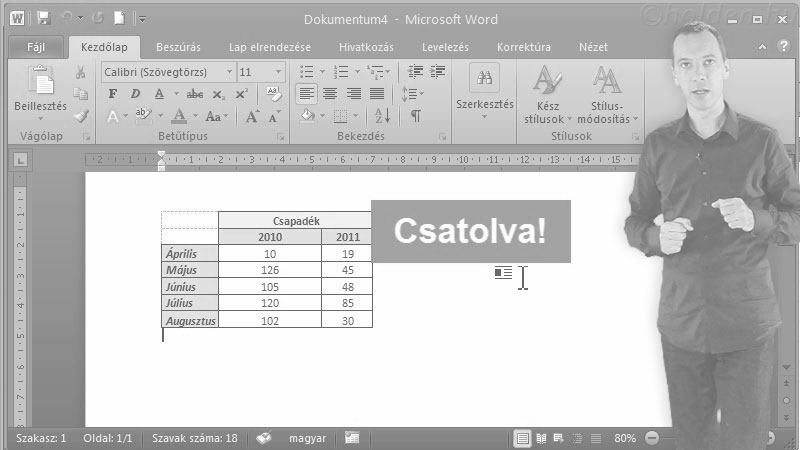Open Bekezdés dialog launcher

coord(442,137)
